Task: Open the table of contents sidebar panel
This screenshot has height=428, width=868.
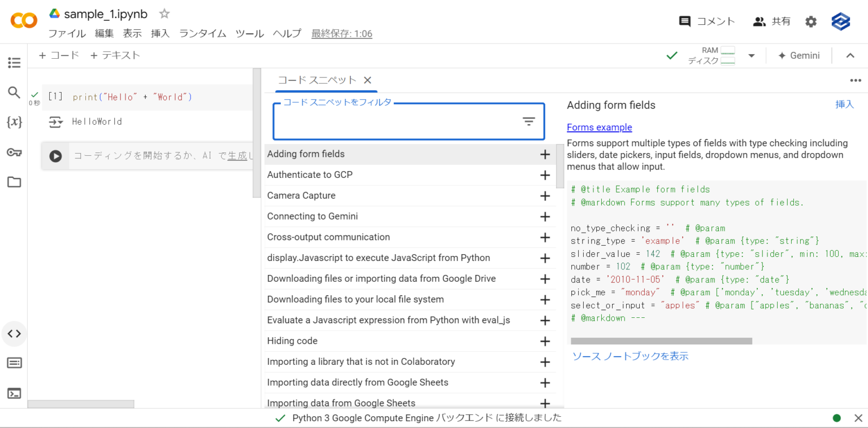Action: coord(14,63)
